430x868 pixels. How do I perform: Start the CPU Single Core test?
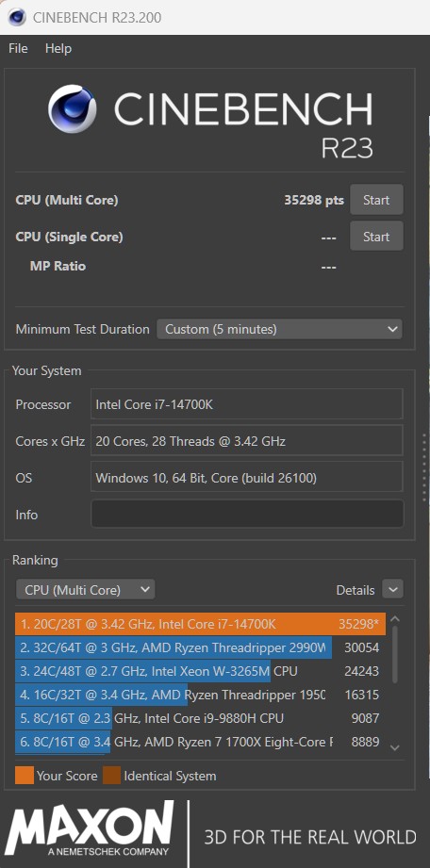(376, 237)
